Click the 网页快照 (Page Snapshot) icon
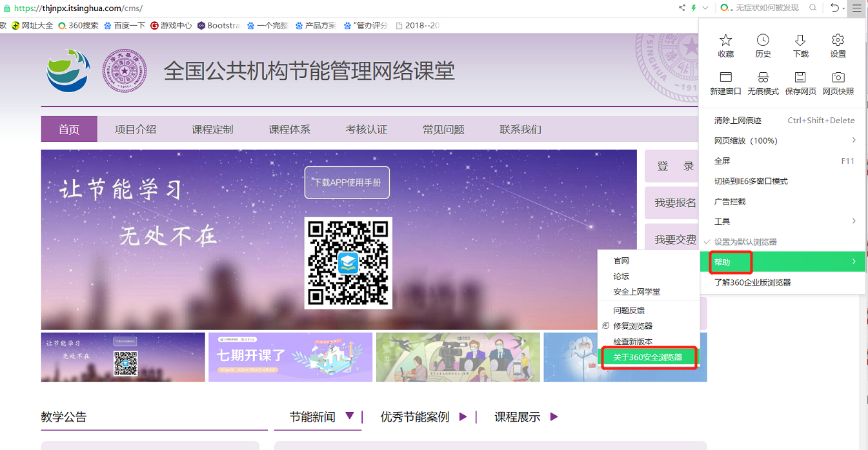This screenshot has height=450, width=868. click(837, 83)
